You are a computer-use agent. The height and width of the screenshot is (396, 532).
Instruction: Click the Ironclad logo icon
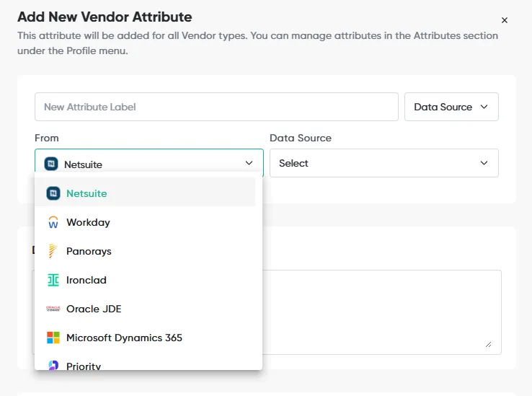coord(53,280)
